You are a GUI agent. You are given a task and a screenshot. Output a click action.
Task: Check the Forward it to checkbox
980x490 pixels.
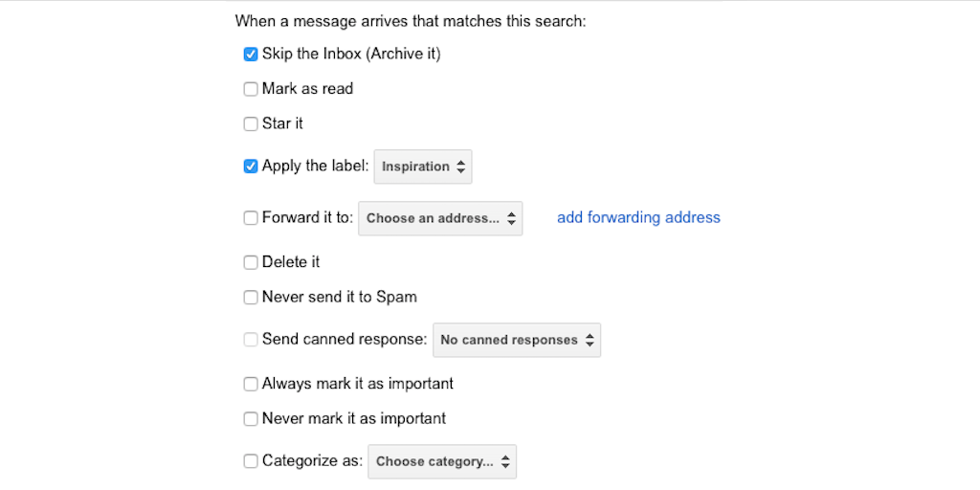click(251, 218)
